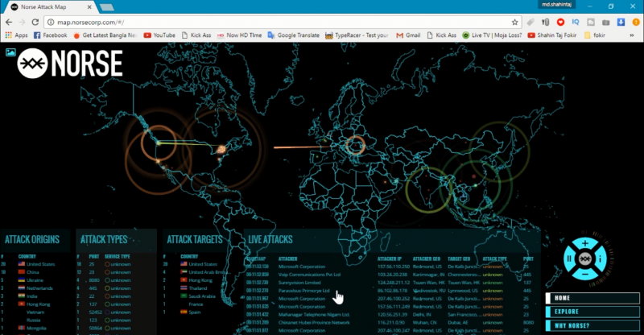Show hidden bookmarks with the double chevron
Screen dimensions: 644x335
point(632,35)
